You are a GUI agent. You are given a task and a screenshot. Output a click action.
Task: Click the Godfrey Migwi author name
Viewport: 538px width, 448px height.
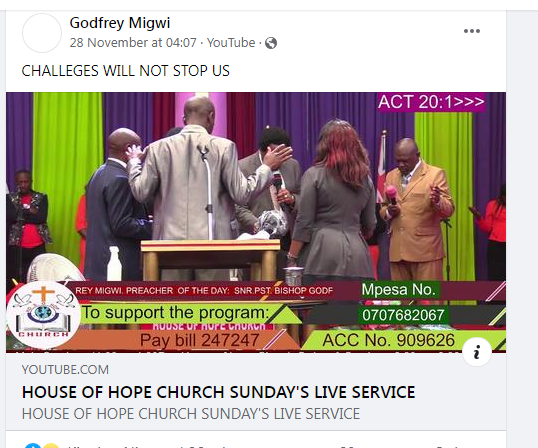(x=120, y=23)
